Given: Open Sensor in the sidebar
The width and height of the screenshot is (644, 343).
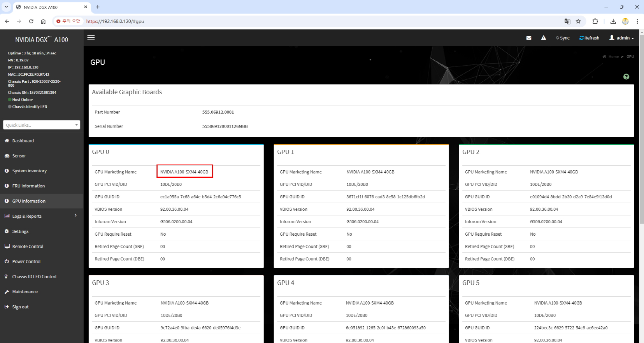Looking at the screenshot, I should [42, 156].
